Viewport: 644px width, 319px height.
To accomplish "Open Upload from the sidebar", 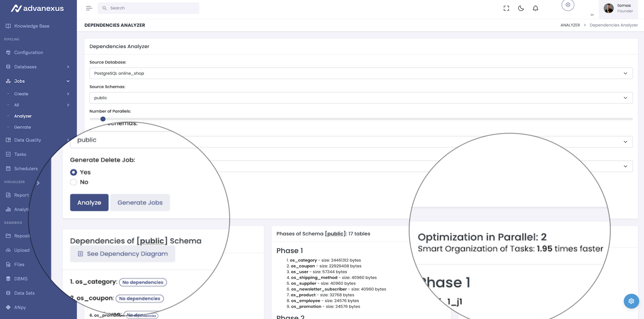I will 22,250.
